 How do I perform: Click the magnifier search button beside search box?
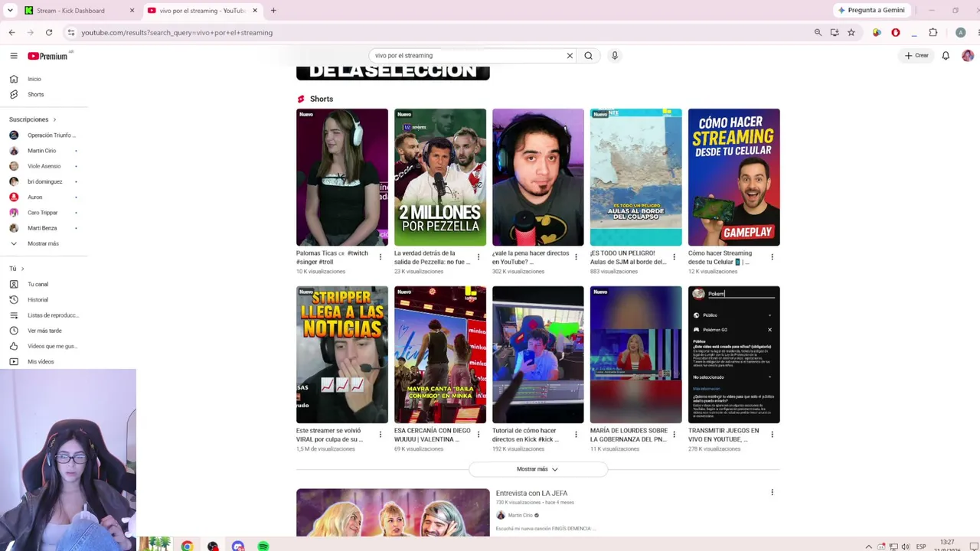pyautogui.click(x=588, y=56)
